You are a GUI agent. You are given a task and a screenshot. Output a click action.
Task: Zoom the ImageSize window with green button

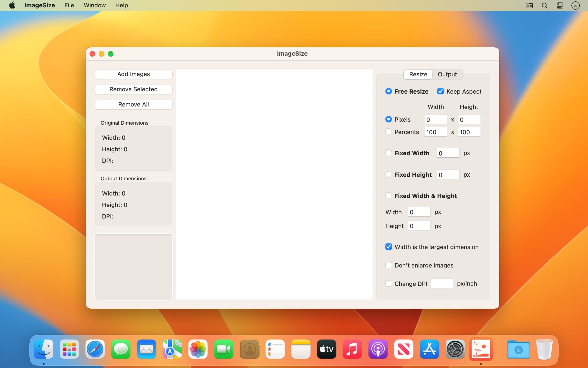click(x=111, y=54)
